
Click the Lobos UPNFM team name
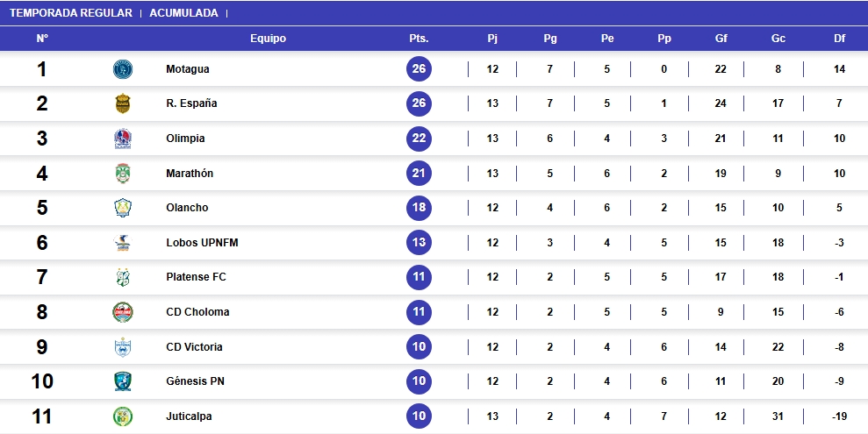202,243
